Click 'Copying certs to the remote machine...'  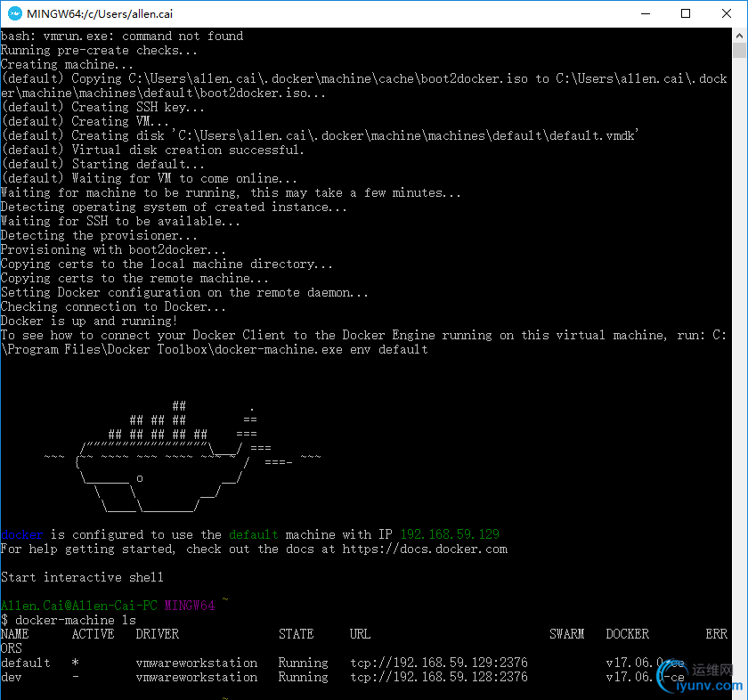pyautogui.click(x=135, y=279)
